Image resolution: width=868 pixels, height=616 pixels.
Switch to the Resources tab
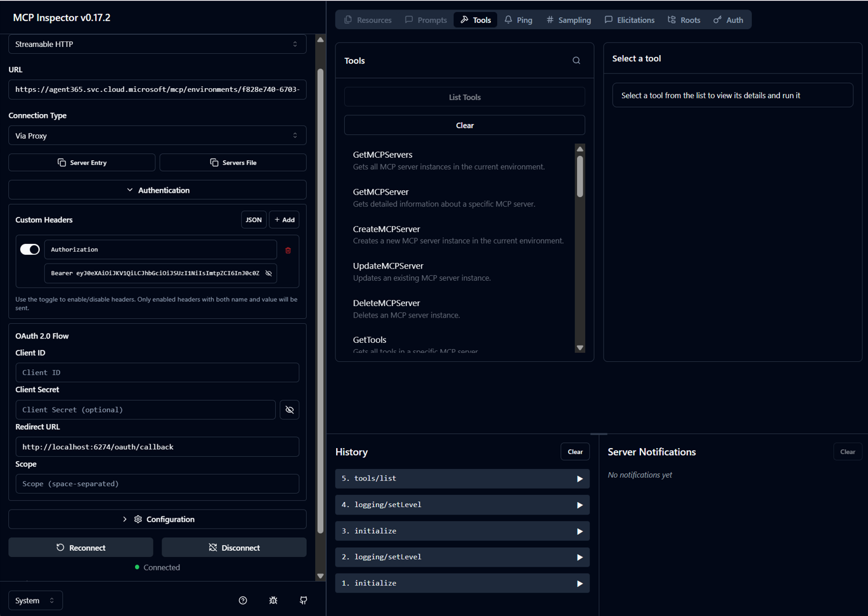coord(368,20)
